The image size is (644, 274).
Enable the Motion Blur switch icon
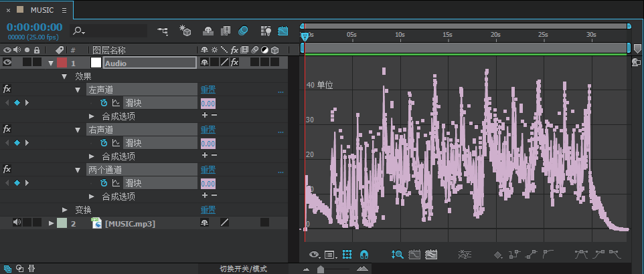[243, 31]
